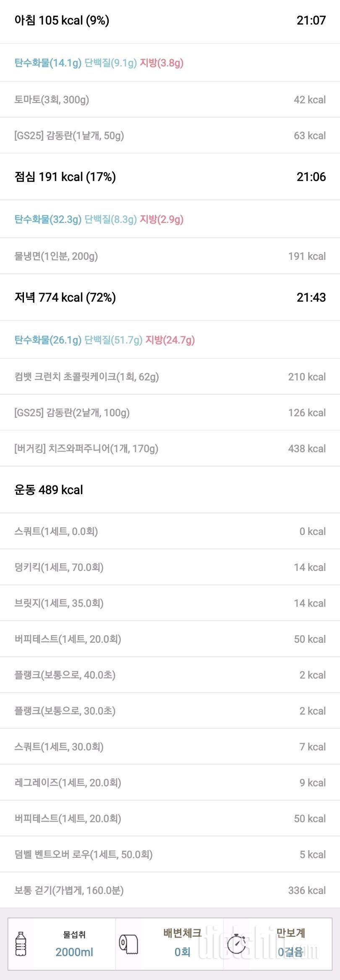The height and width of the screenshot is (980, 340).
Task: Tap the toilet paper roll icon
Action: tap(128, 944)
